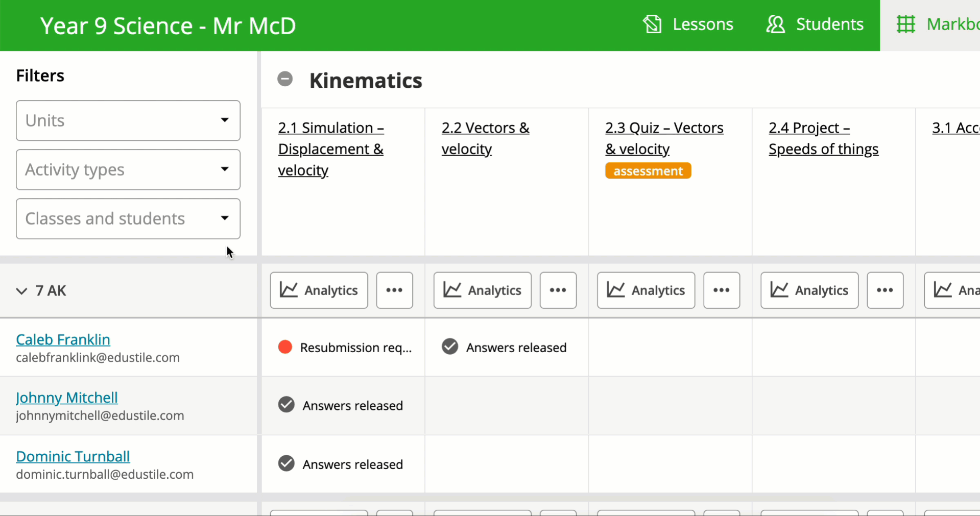This screenshot has width=980, height=516.
Task: Open Analytics for 2.2 Vectors & velocity
Action: click(x=483, y=290)
